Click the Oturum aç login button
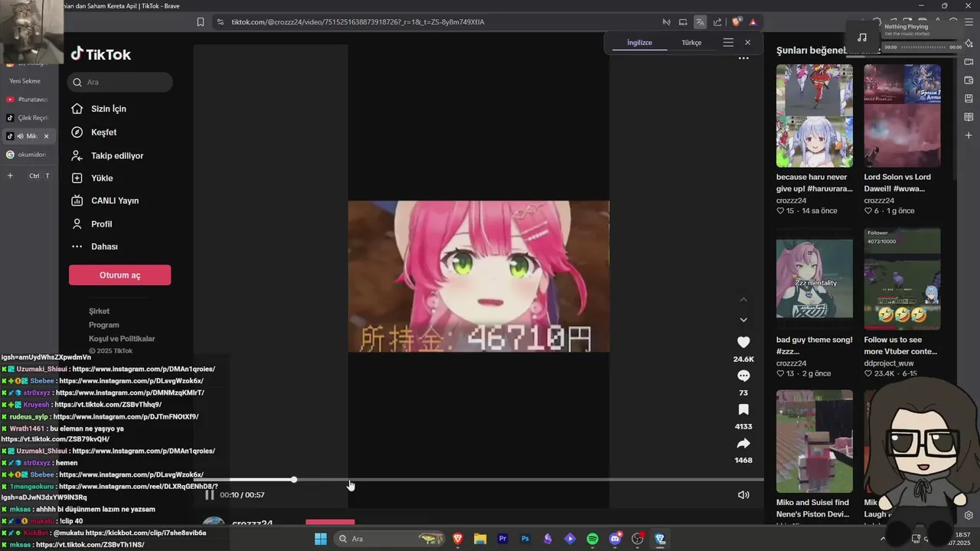 coord(119,275)
